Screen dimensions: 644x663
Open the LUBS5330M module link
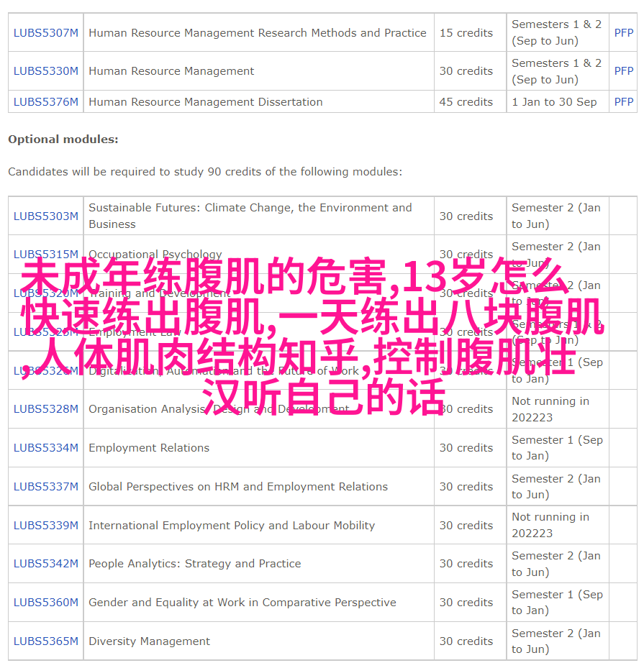[46, 71]
